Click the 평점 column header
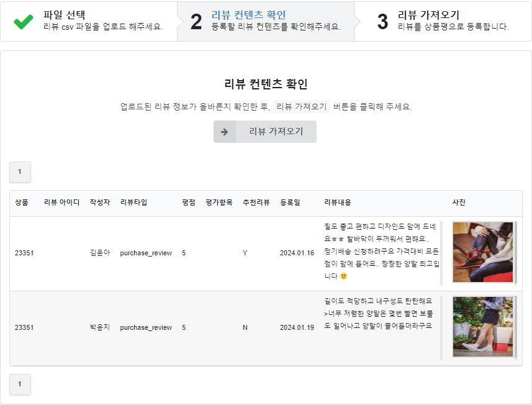Viewport: 532px width, 405px height. point(188,202)
